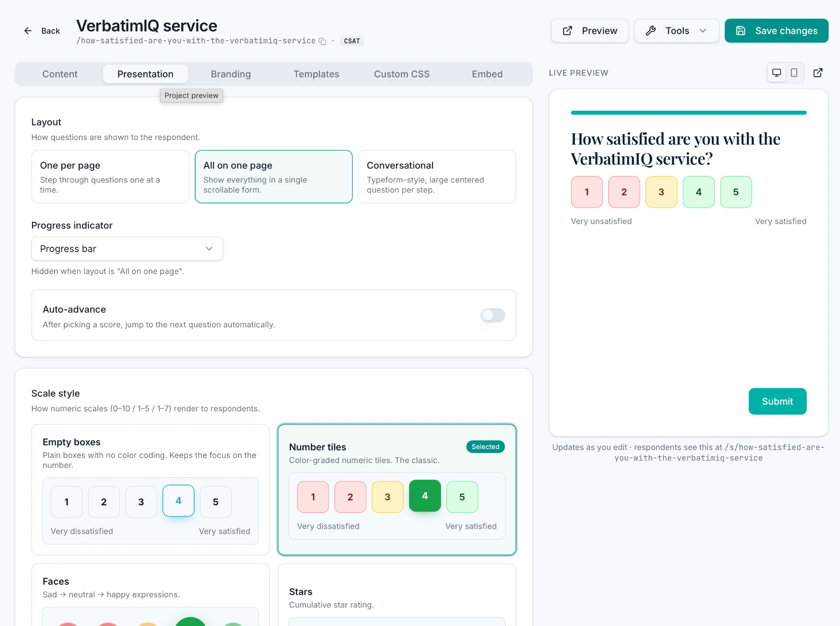Click the live preview question heading
The height and width of the screenshot is (626, 840).
[675, 149]
